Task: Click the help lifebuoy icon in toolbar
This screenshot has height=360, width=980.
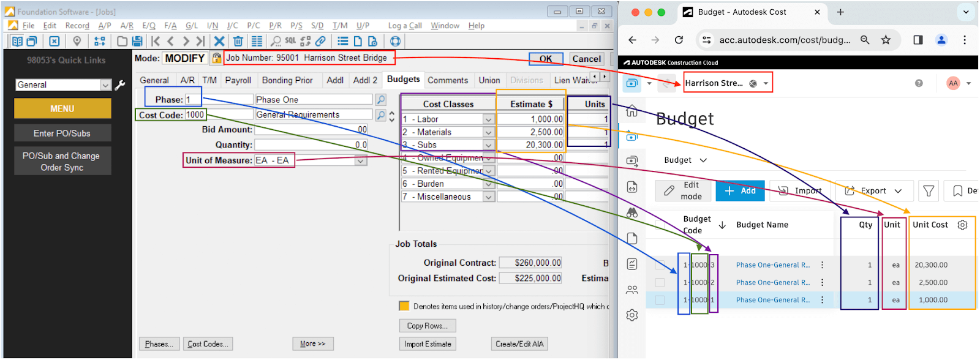Action: (x=396, y=41)
